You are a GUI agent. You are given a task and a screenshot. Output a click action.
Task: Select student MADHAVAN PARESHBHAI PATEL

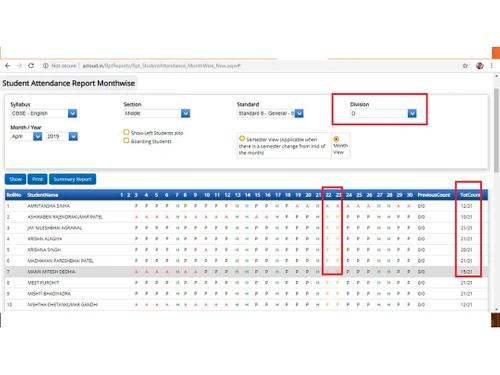(x=60, y=261)
